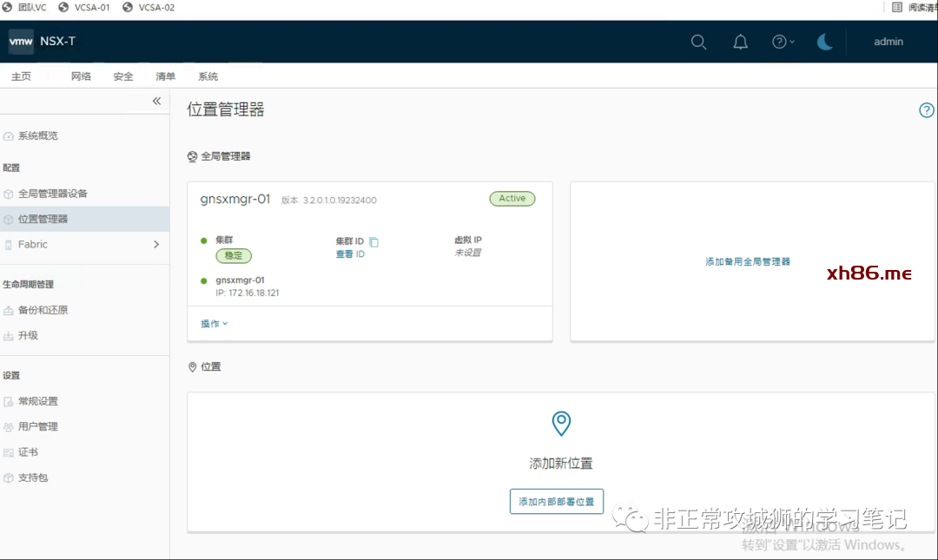The width and height of the screenshot is (938, 560).
Task: Select 全局管理器设备 in sidebar
Action: [x=52, y=194]
